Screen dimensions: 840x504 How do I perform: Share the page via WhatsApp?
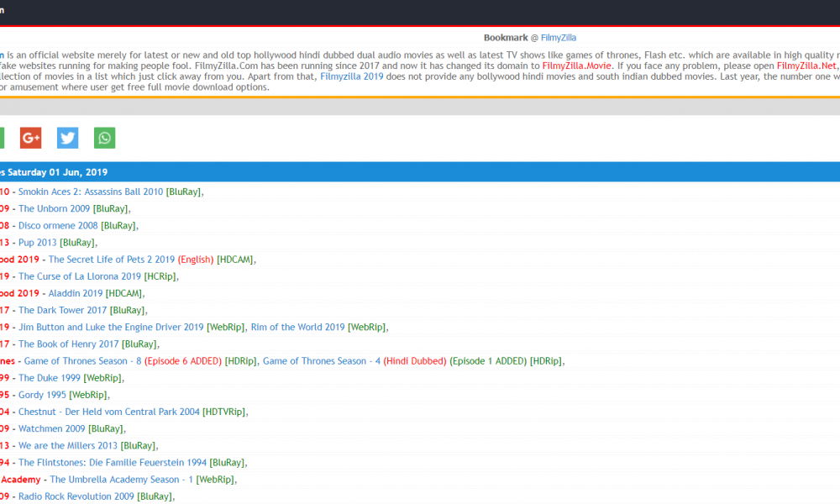click(104, 138)
